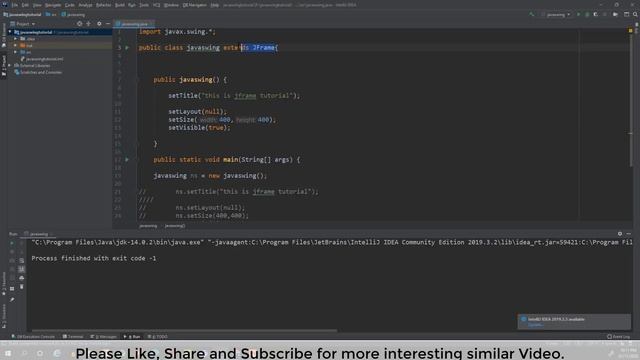Hide the Project tool window
The width and height of the screenshot is (640, 360).
pyautogui.click(x=108, y=24)
